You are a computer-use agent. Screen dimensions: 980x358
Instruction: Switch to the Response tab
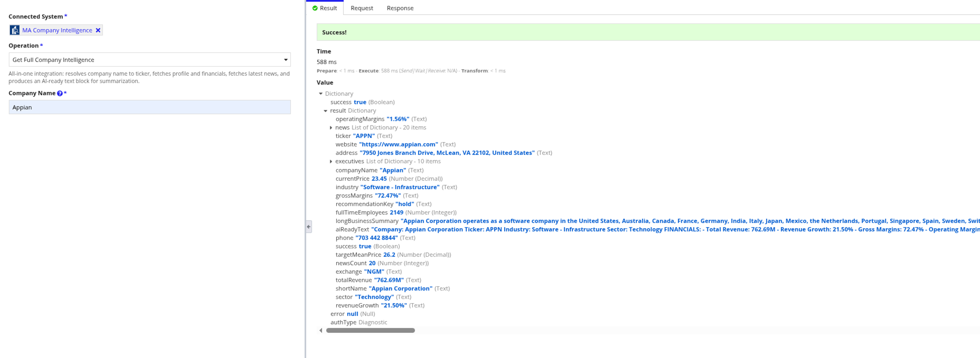(x=400, y=8)
